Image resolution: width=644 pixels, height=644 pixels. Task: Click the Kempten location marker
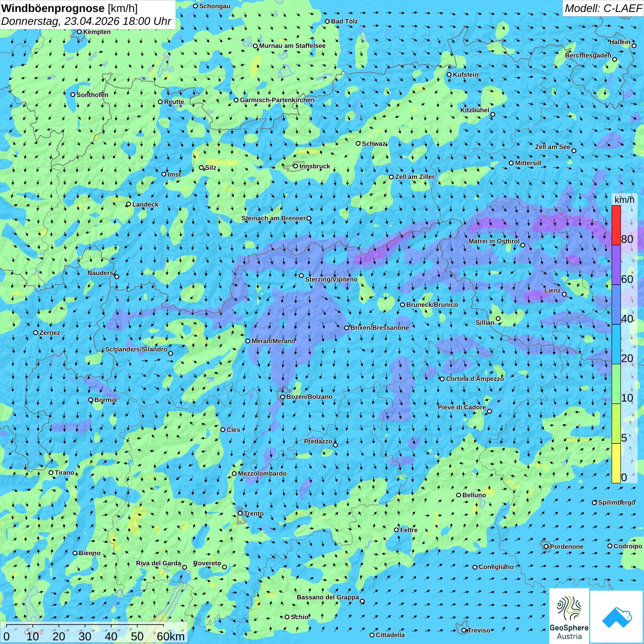point(79,32)
